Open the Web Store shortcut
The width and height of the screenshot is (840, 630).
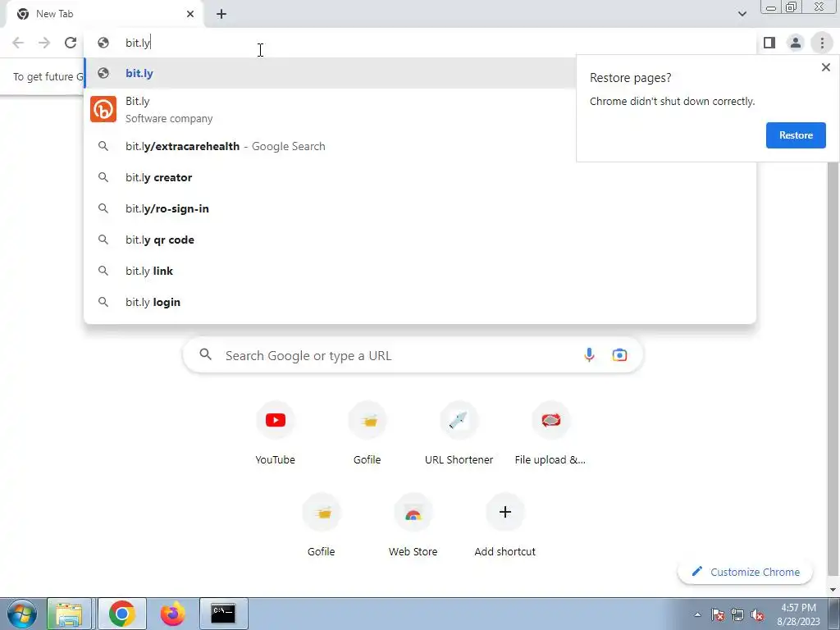pos(413,525)
